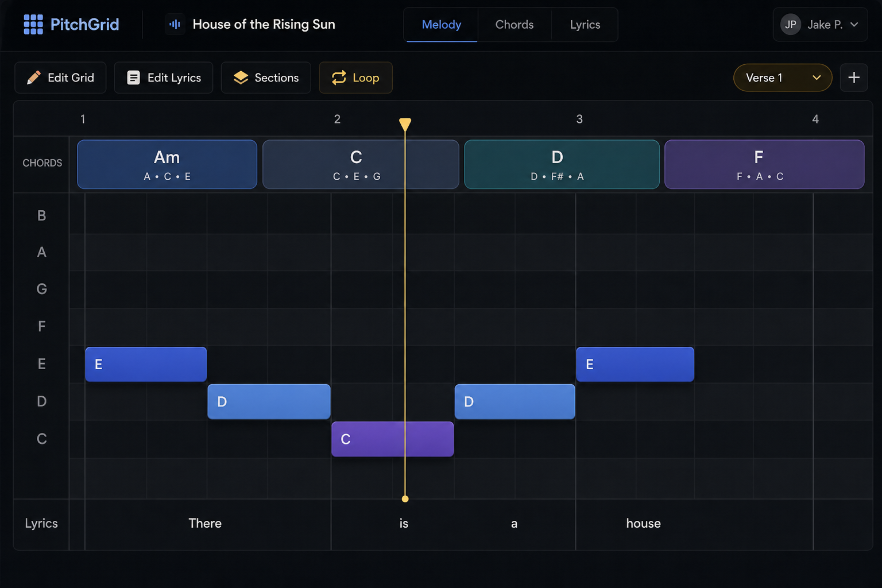Screen dimensions: 882x588
Task: Click the pencil icon on Edit Grid
Action: 34,78
